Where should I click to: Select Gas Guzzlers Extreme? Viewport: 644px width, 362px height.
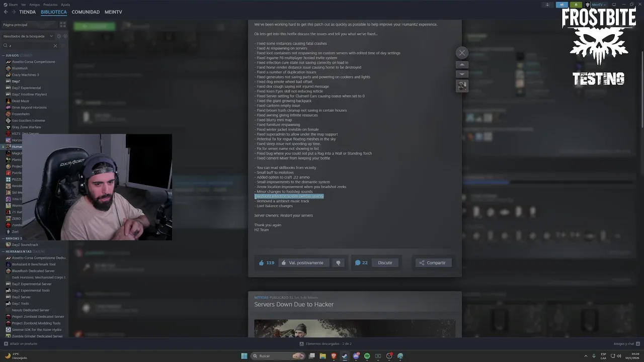pos(28,121)
